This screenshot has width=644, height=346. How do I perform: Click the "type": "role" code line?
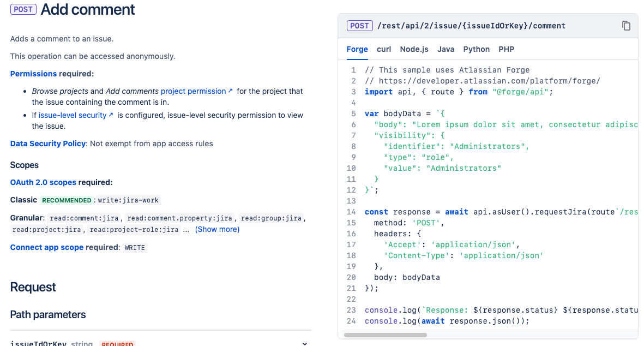coord(418,157)
